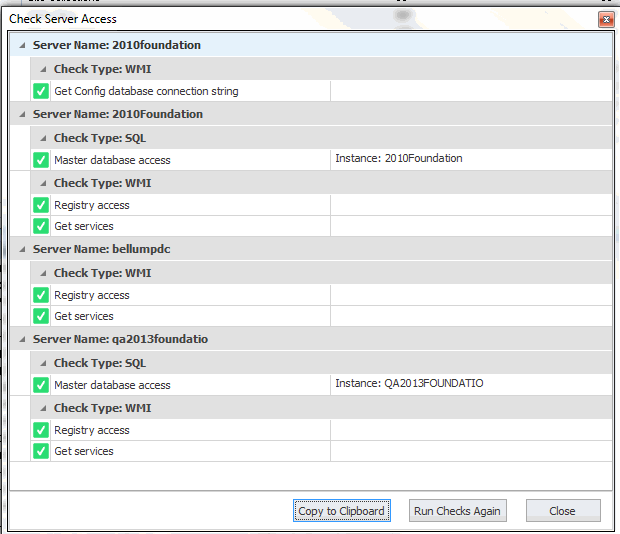Click Run Checks Again button
The width and height of the screenshot is (620, 534).
click(457, 511)
